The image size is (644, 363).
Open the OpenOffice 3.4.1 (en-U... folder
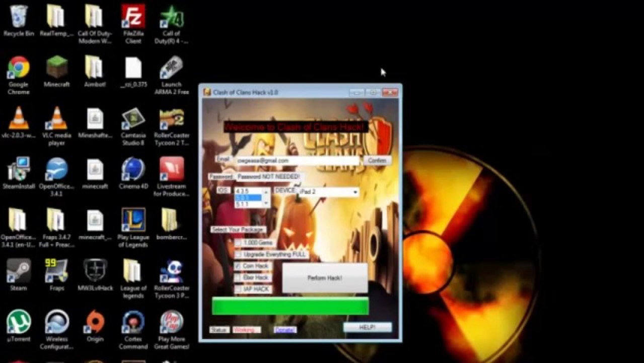19,228
